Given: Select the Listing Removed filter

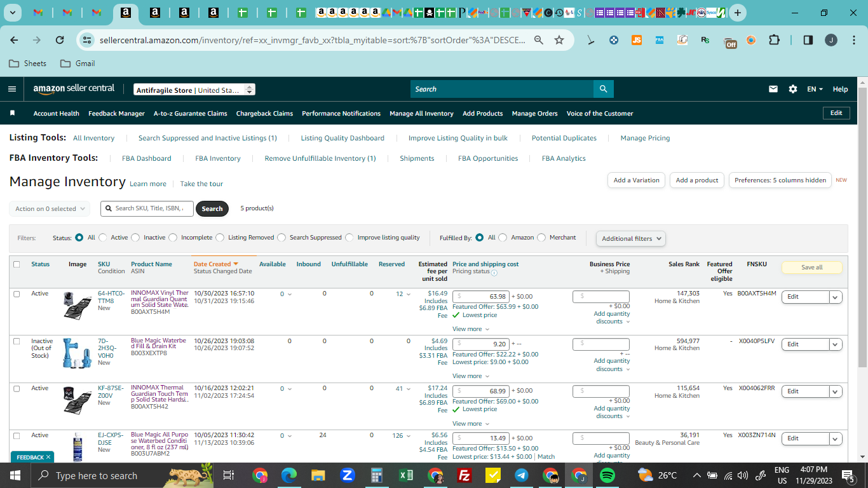Looking at the screenshot, I should tap(220, 238).
